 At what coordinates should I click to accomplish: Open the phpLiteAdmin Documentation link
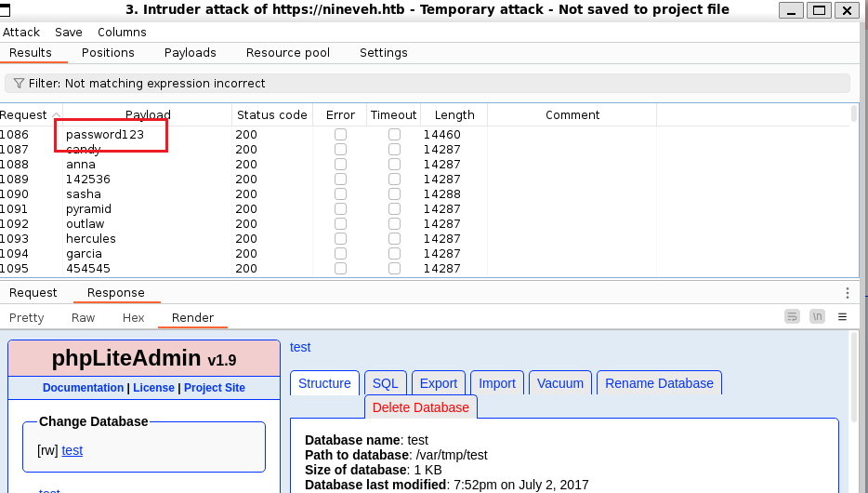pos(83,388)
